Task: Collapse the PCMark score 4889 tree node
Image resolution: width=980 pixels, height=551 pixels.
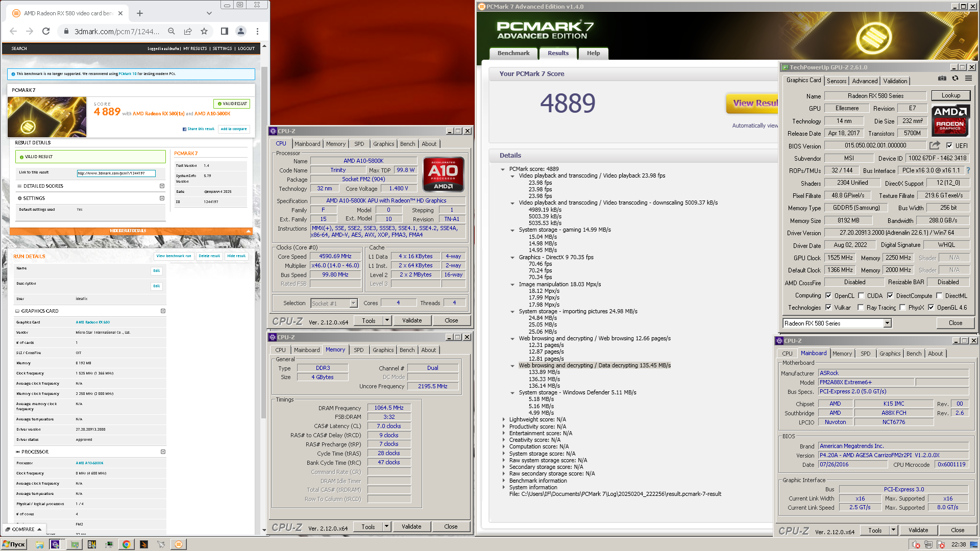Action: [503, 169]
